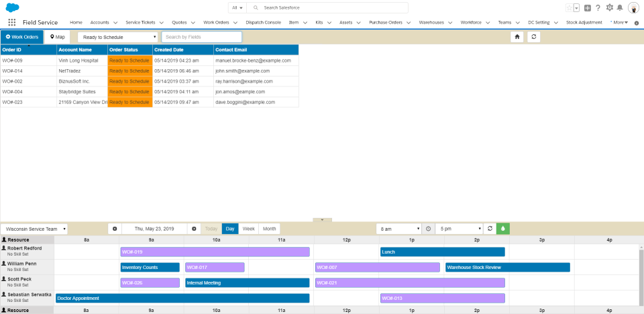Viewport: 644px width, 314px height.
Task: Click the BiznusSoft Inc. cell
Action: coord(82,81)
